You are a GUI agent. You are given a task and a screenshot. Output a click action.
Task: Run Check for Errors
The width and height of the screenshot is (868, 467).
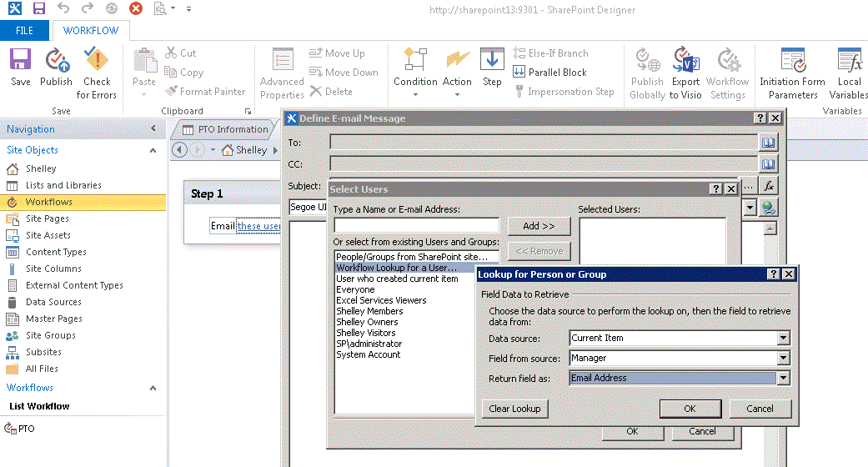click(97, 73)
